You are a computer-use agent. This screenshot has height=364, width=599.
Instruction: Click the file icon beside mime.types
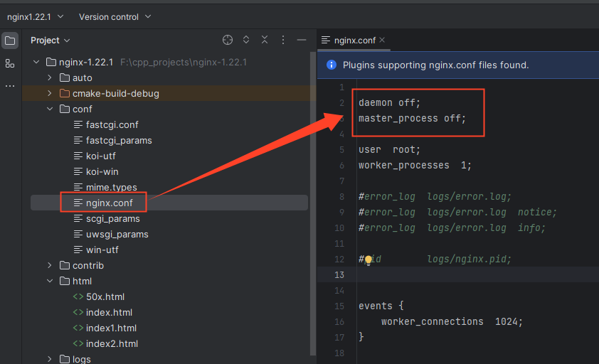[x=78, y=187]
